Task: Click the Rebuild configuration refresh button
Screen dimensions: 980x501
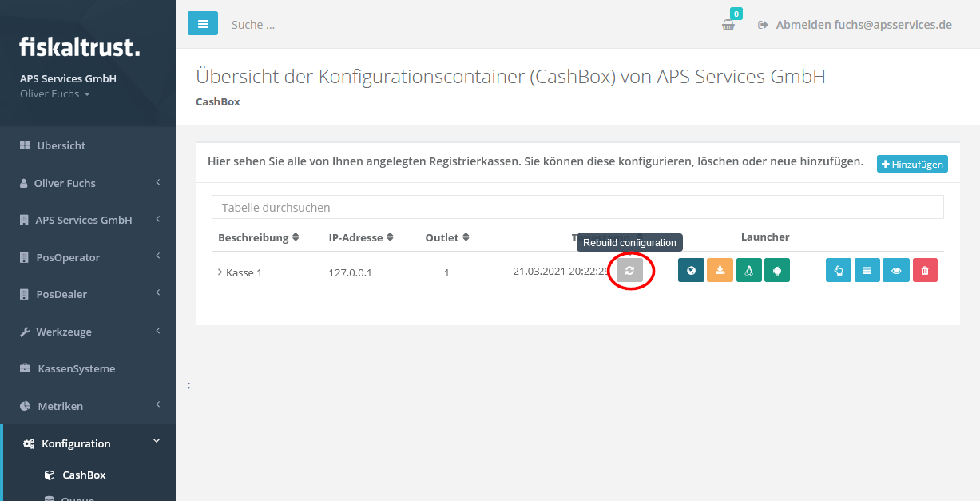Action: pos(629,271)
